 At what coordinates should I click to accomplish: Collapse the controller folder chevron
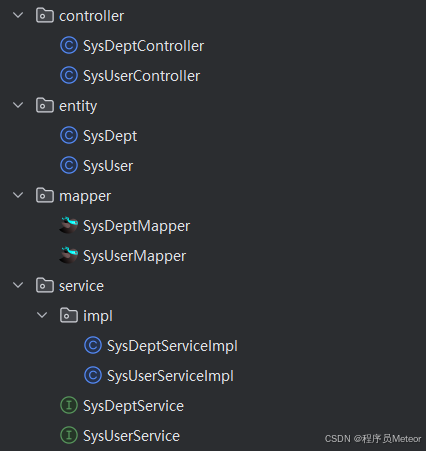point(18,15)
